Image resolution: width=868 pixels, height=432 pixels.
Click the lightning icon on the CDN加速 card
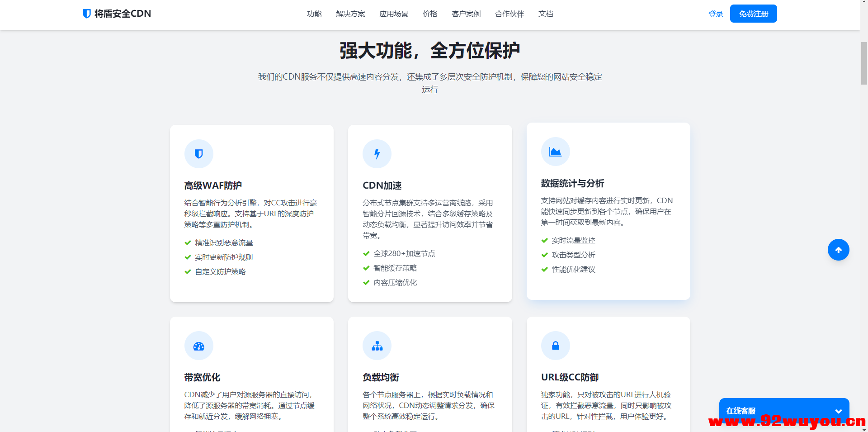[x=377, y=154]
